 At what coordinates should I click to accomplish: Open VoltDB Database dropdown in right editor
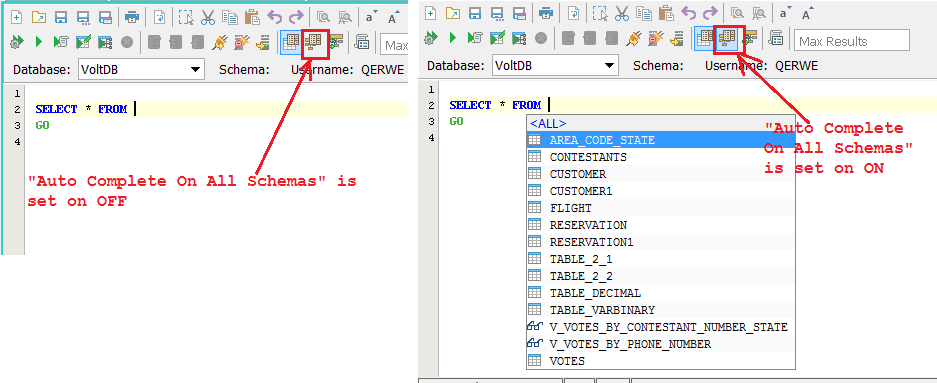pos(555,65)
